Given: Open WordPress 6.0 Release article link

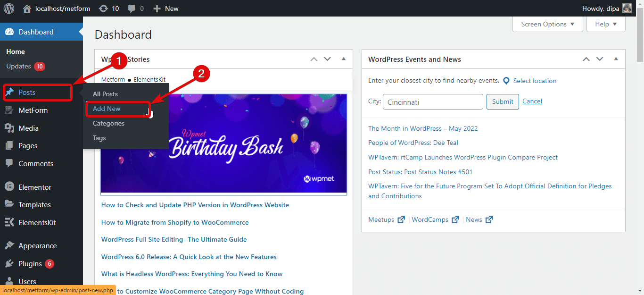Looking at the screenshot, I should tap(189, 257).
